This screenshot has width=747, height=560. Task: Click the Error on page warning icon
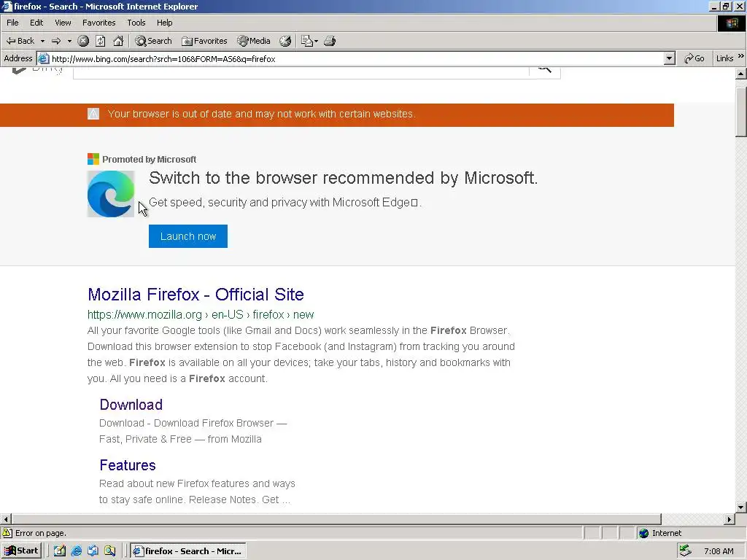[x=7, y=533]
